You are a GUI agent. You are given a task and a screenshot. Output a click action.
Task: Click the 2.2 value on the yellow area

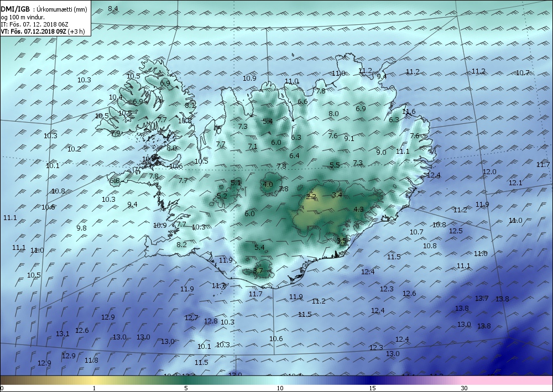coord(311,197)
